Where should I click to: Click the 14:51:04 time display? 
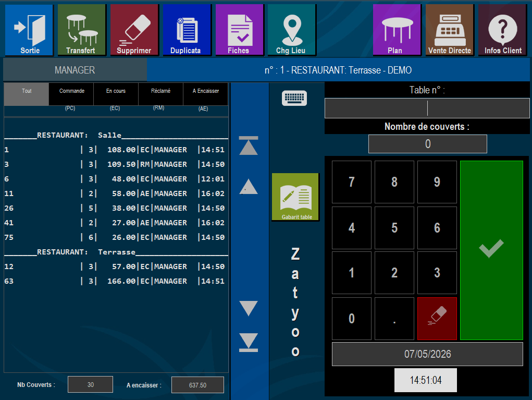click(426, 380)
